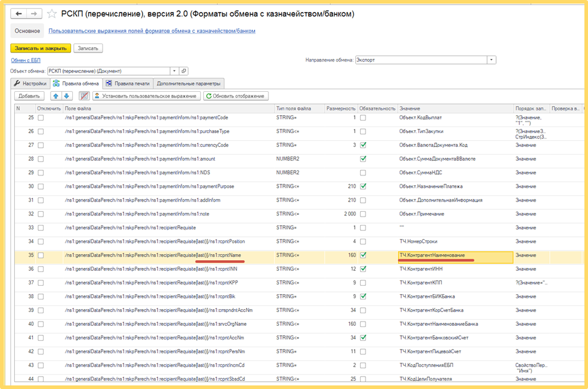Image resolution: width=588 pixels, height=389 pixels.
Task: Check Обязательность for rcpntKPP row 37
Action: pyautogui.click(x=363, y=283)
